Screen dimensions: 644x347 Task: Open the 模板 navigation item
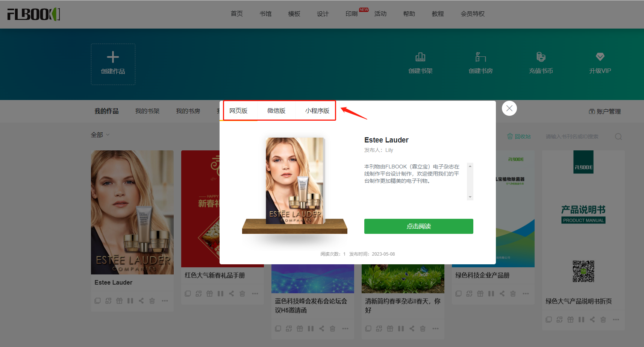(x=294, y=14)
